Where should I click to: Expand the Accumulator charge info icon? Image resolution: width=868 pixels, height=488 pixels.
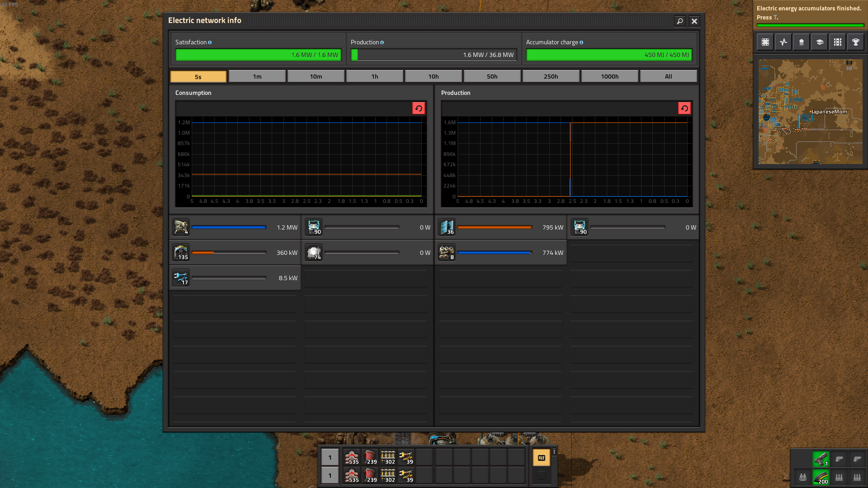coord(581,42)
